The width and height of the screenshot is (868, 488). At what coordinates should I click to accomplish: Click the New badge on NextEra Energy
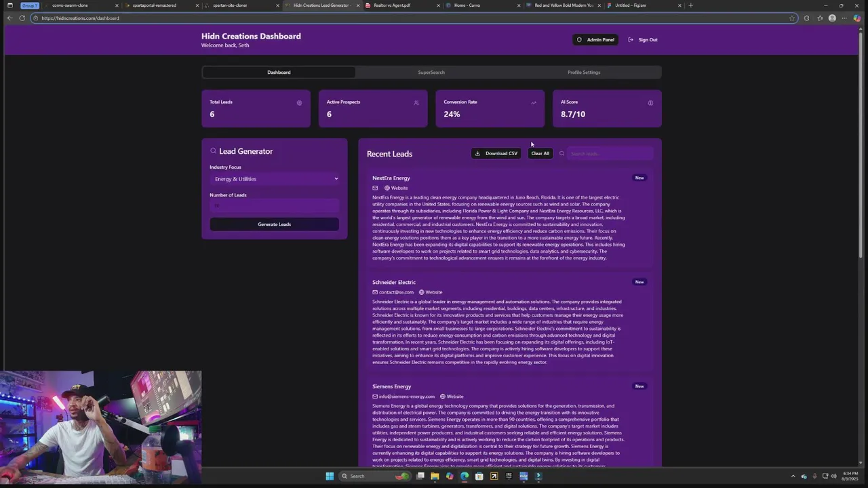click(x=639, y=178)
